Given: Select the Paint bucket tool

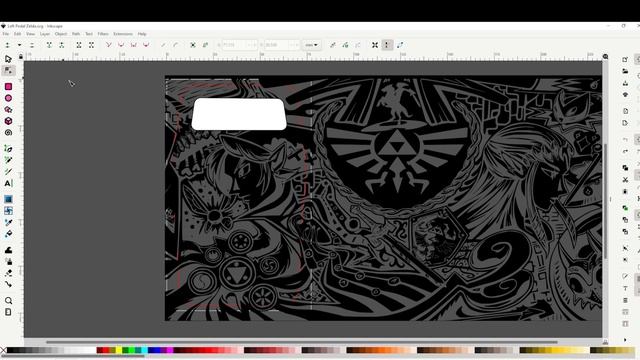Looking at the screenshot, I should 8,234.
